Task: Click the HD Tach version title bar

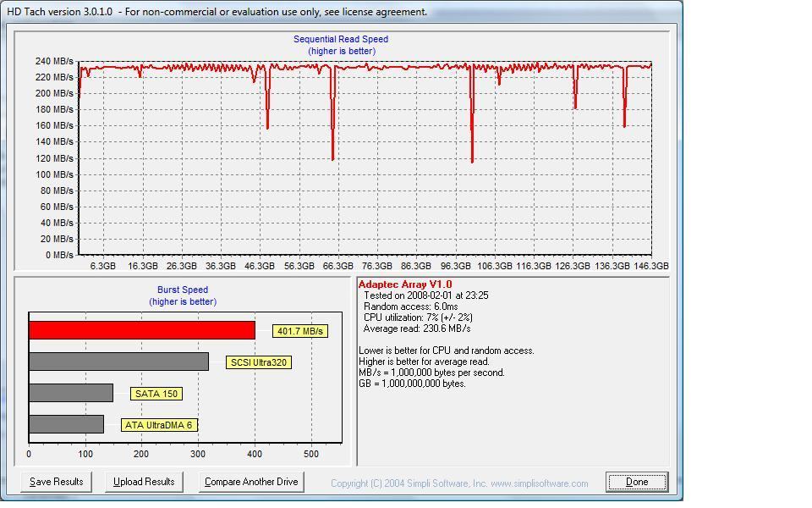Action: click(342, 11)
